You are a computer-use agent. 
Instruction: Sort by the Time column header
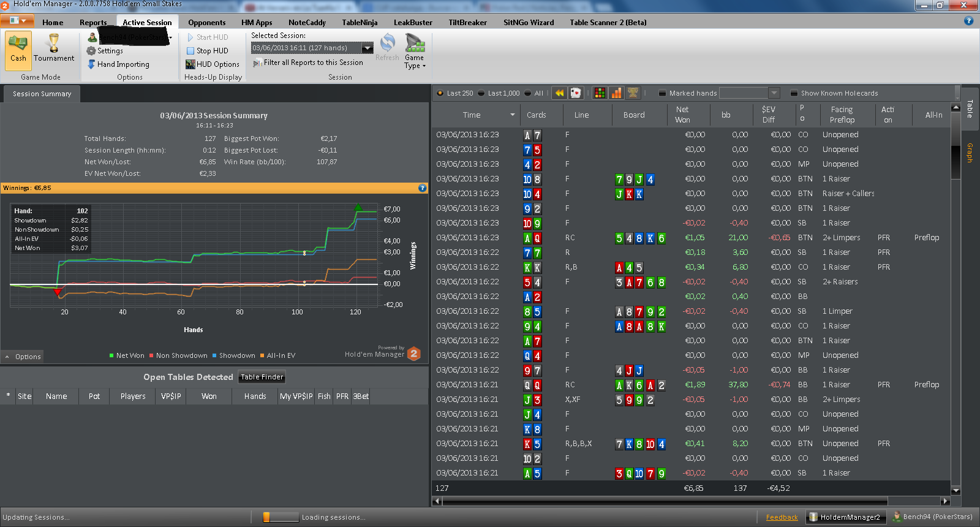pyautogui.click(x=475, y=115)
